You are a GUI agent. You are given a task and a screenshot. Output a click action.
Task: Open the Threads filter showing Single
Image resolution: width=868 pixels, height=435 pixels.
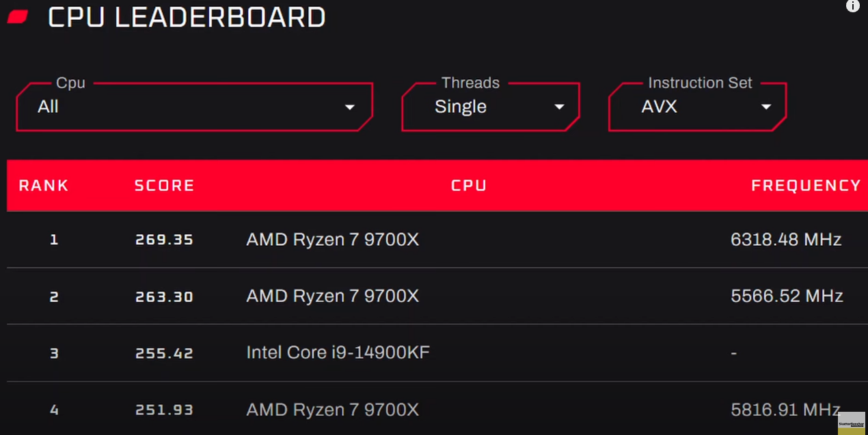tap(491, 107)
